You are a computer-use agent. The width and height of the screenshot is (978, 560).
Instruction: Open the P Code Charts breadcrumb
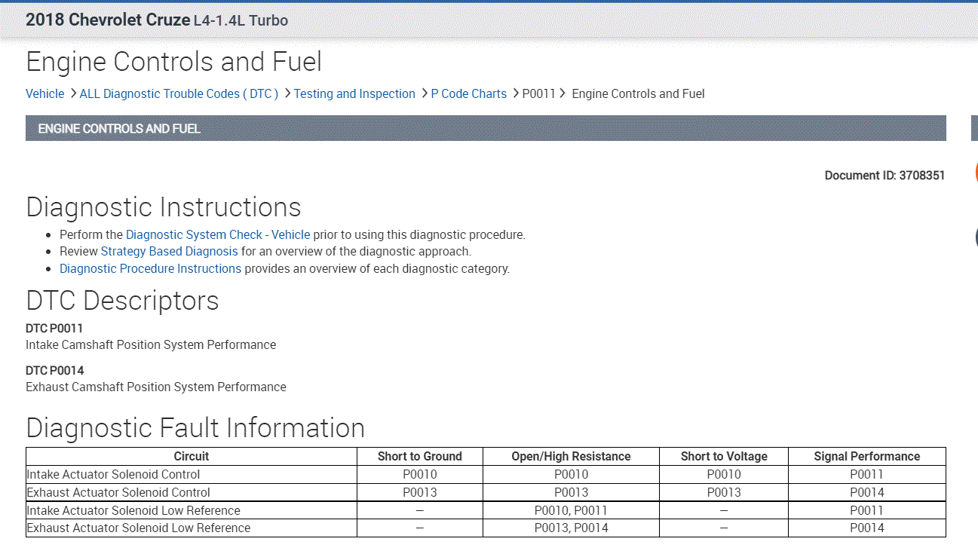click(468, 93)
